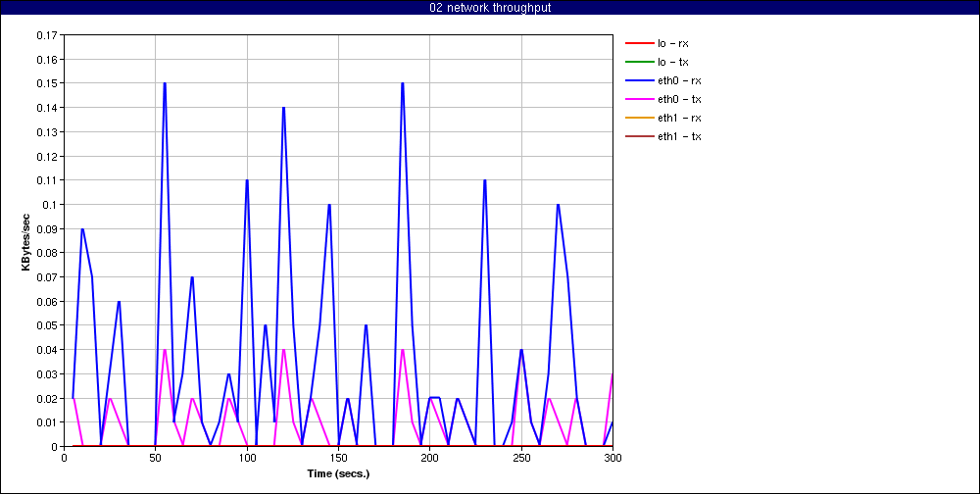Click the 0.15 y-axis tick value
The width and height of the screenshot is (980, 494).
tap(47, 83)
